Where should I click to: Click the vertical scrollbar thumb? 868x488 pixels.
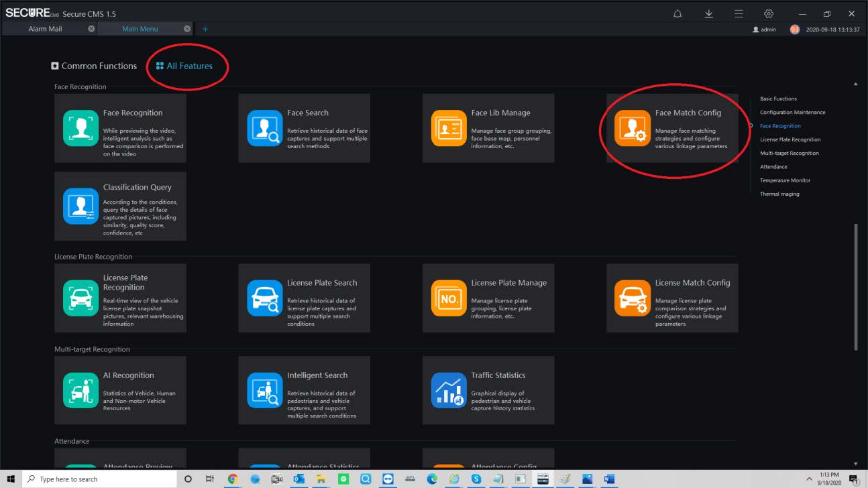point(855,286)
